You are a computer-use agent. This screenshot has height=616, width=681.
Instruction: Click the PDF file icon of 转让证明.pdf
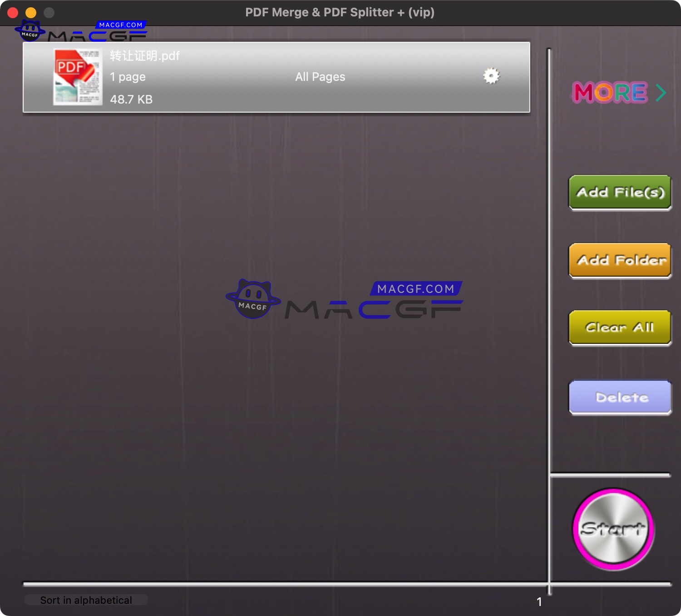tap(78, 76)
